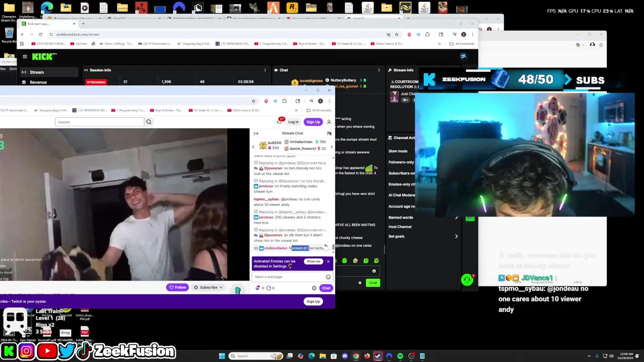
Task: Open the Kick dashboard hamburger menu
Action: tap(24, 56)
